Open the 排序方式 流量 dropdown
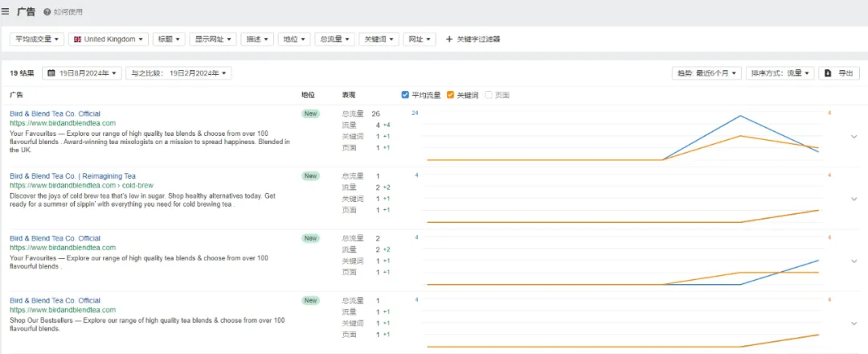The width and height of the screenshot is (868, 354). pos(780,73)
